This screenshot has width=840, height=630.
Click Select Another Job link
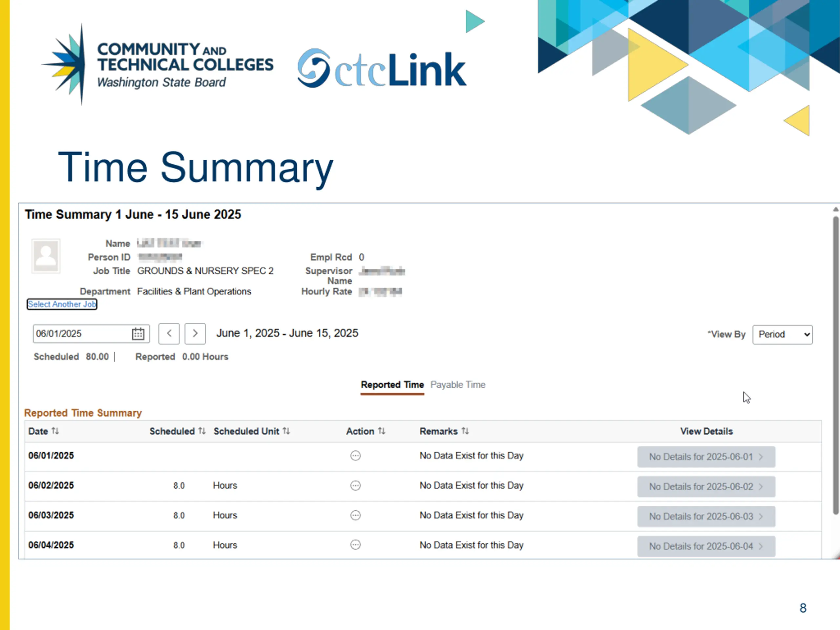tap(62, 304)
